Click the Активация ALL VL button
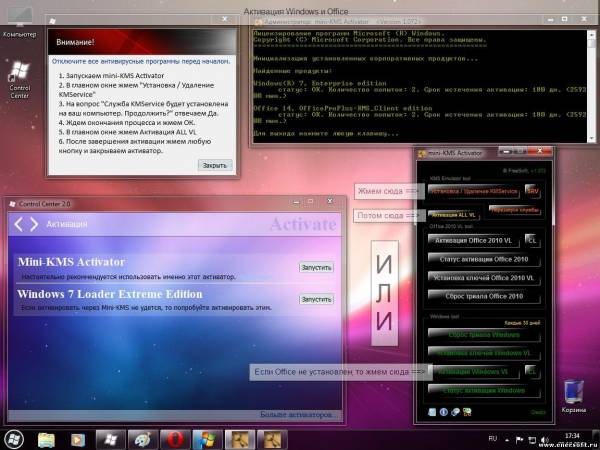 click(453, 215)
